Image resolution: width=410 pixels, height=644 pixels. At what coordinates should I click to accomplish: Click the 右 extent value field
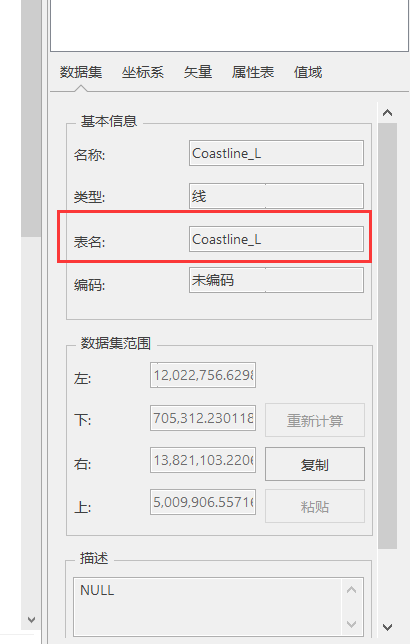pyautogui.click(x=203, y=460)
